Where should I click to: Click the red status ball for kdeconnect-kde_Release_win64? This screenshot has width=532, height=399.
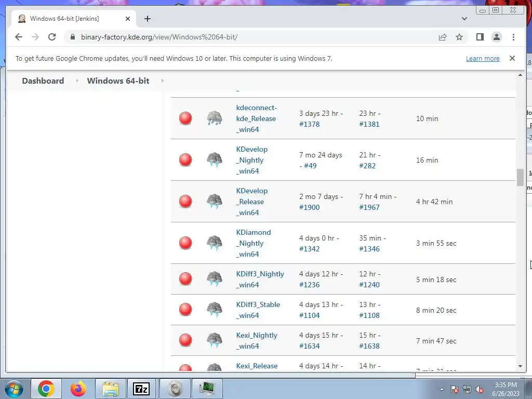[x=185, y=118]
